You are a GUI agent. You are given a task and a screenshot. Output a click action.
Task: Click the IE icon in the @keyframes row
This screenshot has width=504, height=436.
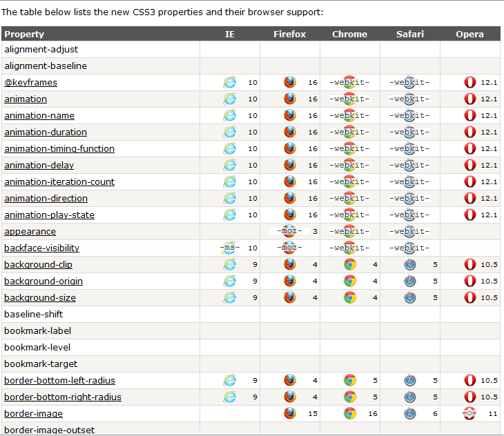[x=229, y=82]
